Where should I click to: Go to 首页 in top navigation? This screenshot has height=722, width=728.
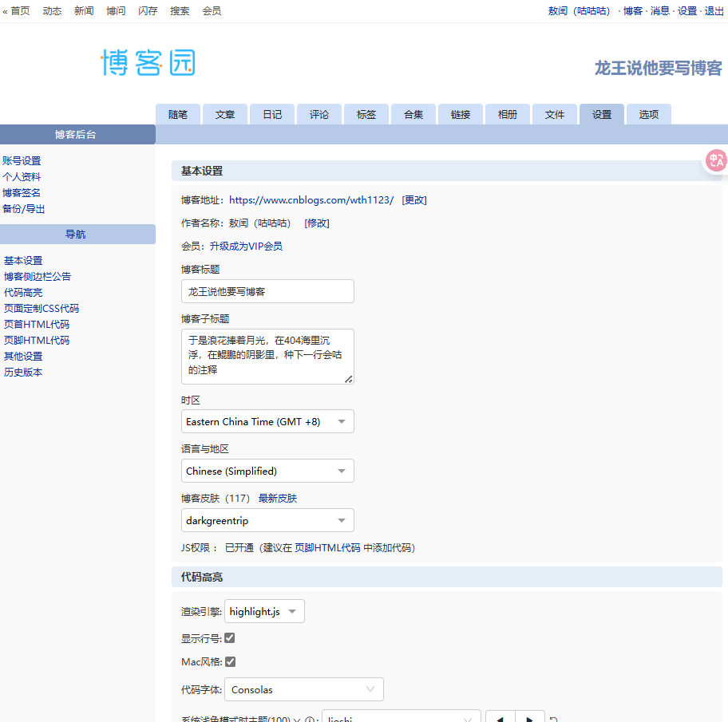[20, 10]
